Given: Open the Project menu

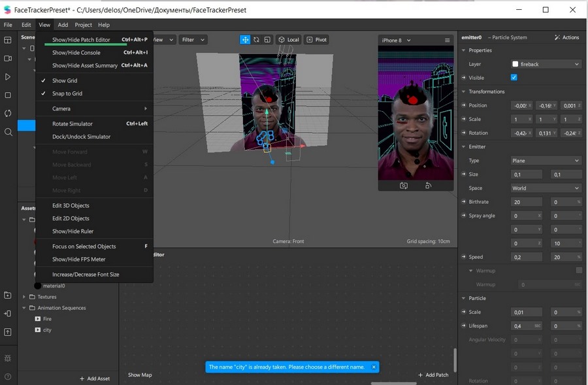Looking at the screenshot, I should tap(83, 25).
